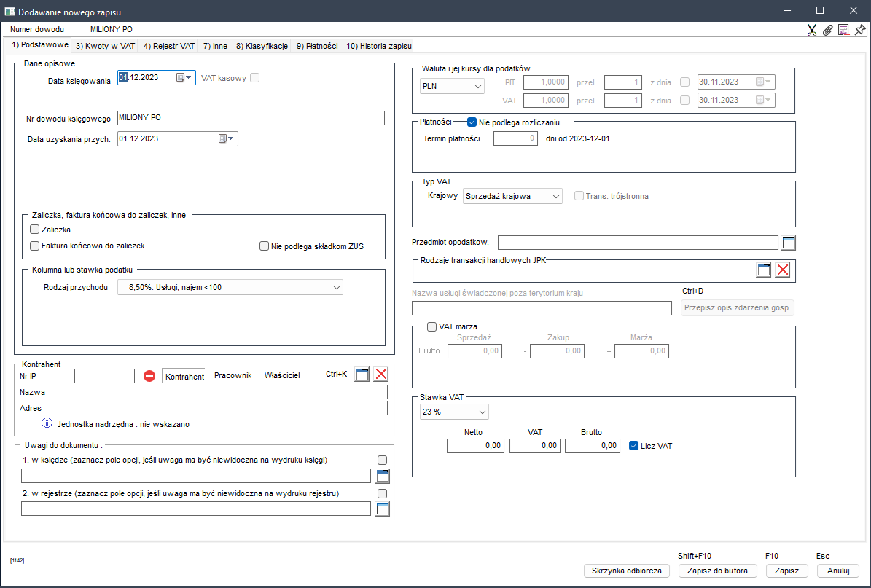This screenshot has height=588, width=871.
Task: Click 'w księdze' note text field
Action: click(195, 476)
